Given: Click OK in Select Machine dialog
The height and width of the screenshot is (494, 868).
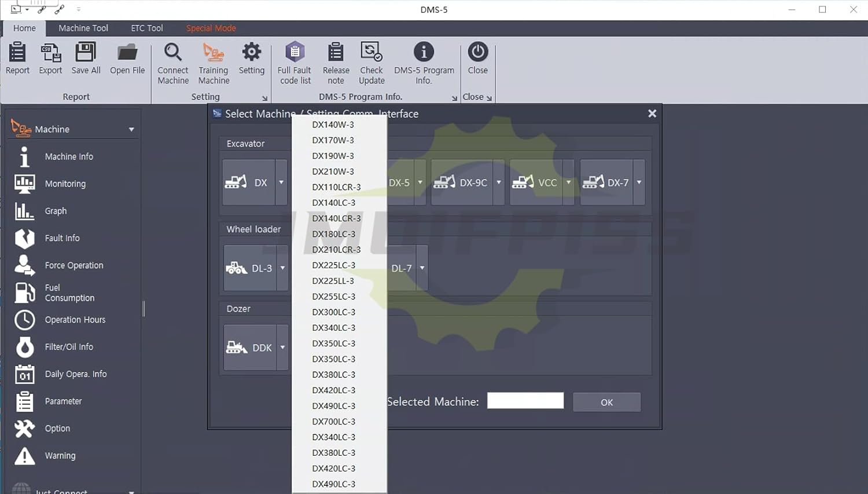Looking at the screenshot, I should click(x=606, y=402).
